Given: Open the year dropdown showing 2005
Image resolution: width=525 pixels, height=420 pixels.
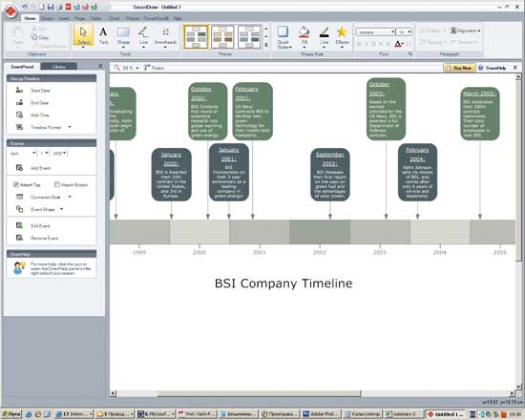Looking at the screenshot, I should pos(64,153).
